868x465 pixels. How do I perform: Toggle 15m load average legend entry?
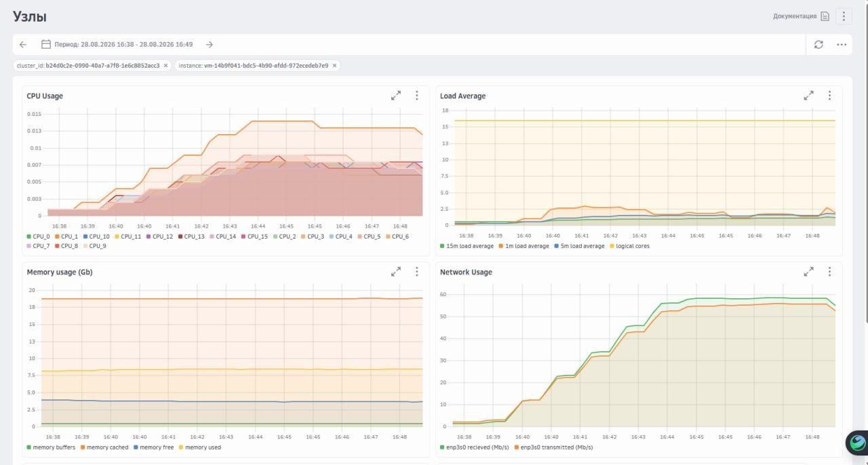[467, 246]
